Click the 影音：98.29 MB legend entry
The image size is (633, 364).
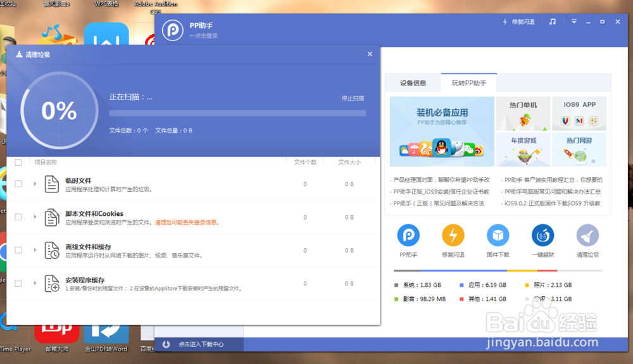pyautogui.click(x=420, y=299)
